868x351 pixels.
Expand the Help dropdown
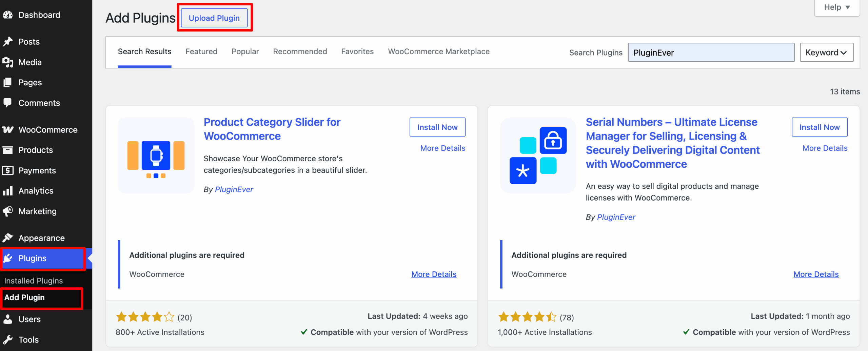(837, 7)
